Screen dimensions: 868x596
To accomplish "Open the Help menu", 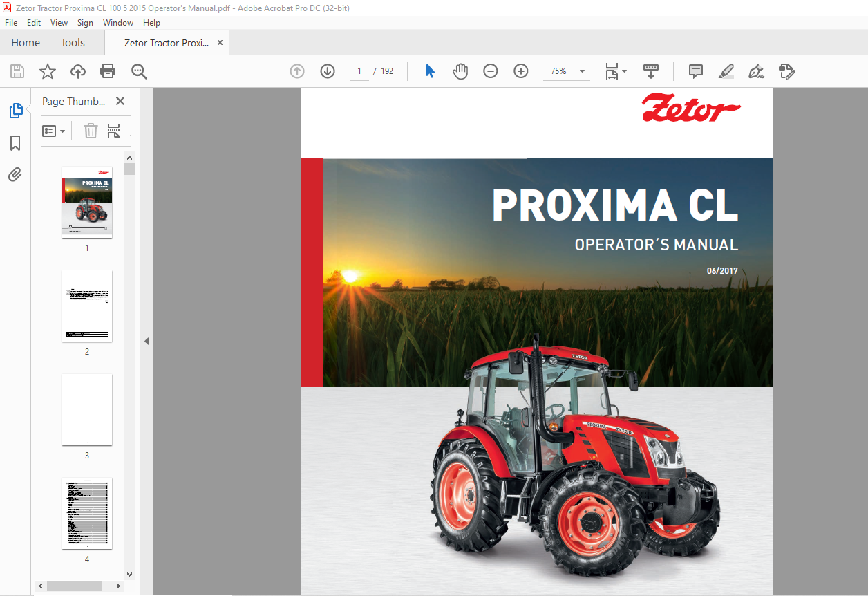I will 151,23.
